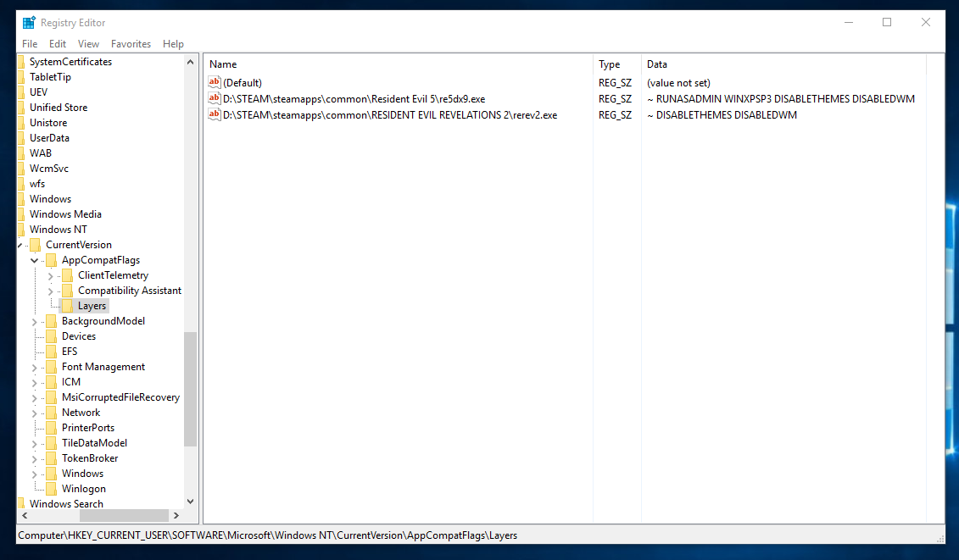The width and height of the screenshot is (959, 560).
Task: Click the TokenBroker folder icon
Action: 52,458
